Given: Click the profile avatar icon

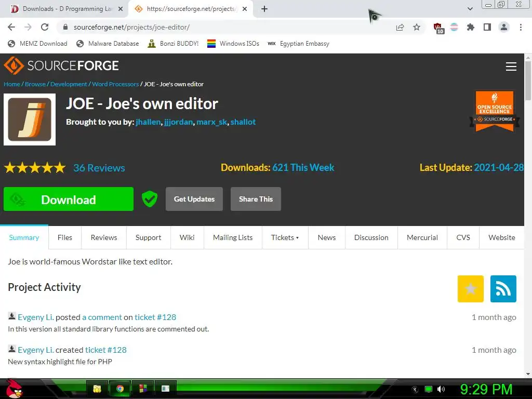Looking at the screenshot, I should coord(504,27).
